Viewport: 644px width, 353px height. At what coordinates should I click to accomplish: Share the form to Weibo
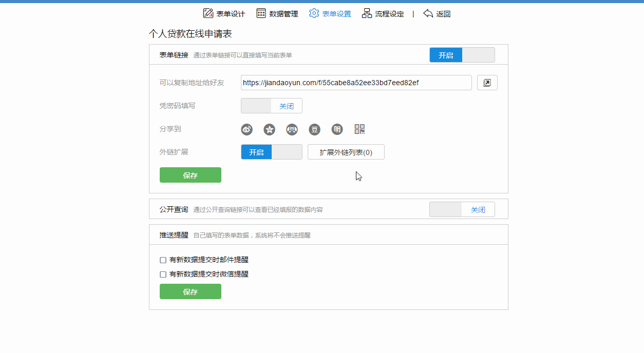pyautogui.click(x=247, y=130)
